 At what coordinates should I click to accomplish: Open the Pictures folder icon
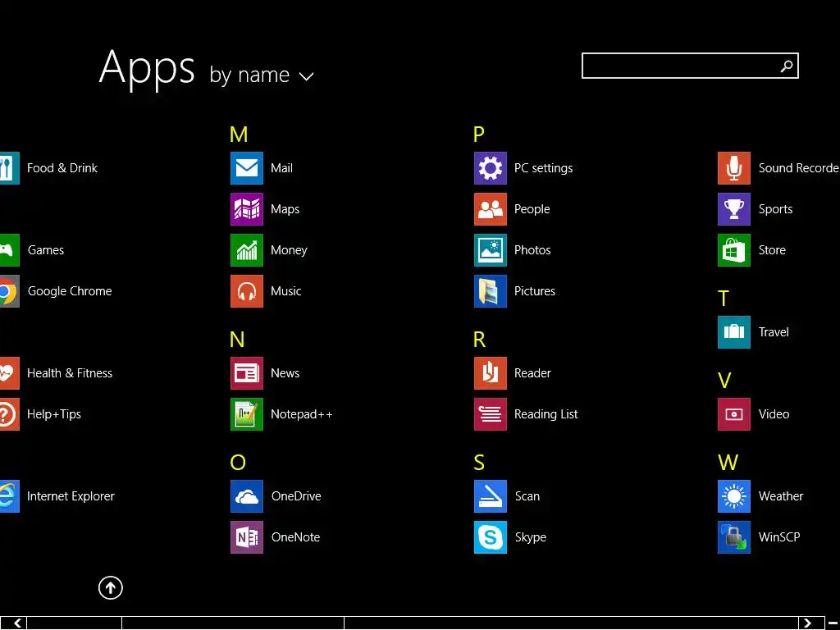(491, 291)
